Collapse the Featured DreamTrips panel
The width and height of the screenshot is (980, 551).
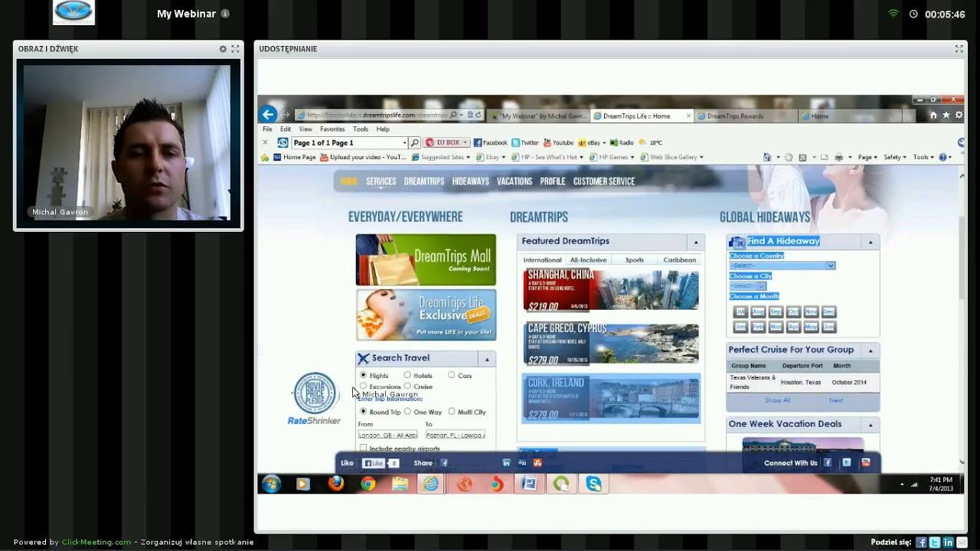point(696,242)
